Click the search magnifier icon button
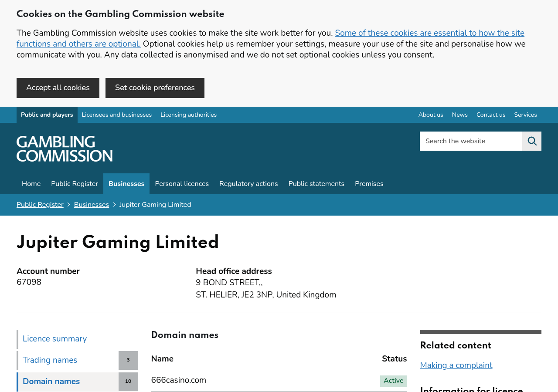This screenshot has height=392, width=558. coord(532,141)
